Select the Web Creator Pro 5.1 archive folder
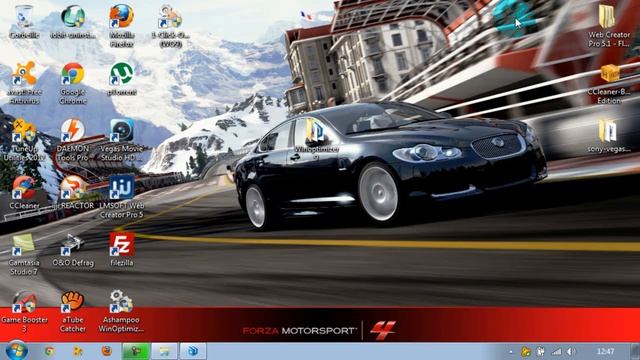 (609, 25)
